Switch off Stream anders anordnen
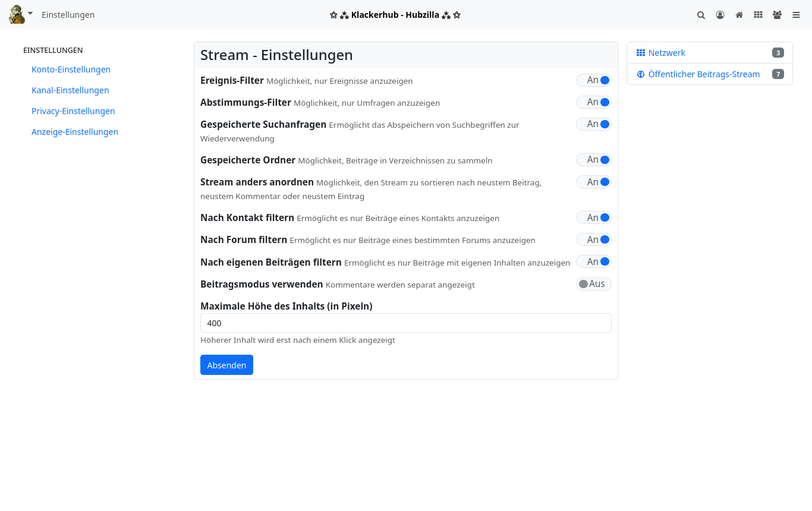This screenshot has width=812, height=511. [x=593, y=182]
